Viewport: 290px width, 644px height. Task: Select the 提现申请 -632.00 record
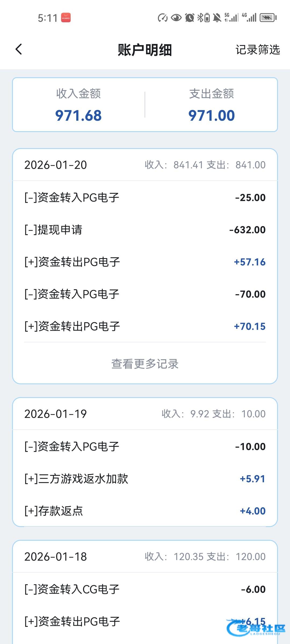(145, 230)
